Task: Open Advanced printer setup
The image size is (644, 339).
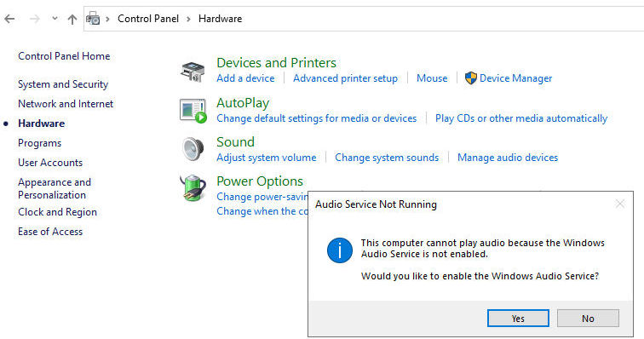Action: [345, 78]
